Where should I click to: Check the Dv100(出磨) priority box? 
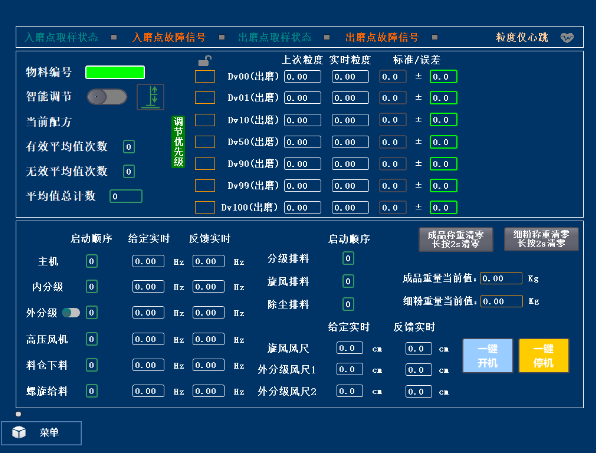205,207
